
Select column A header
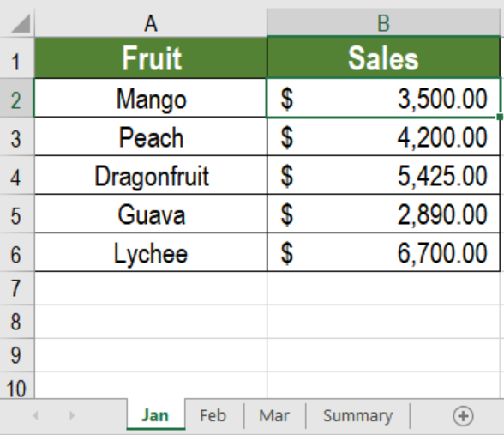click(x=151, y=23)
